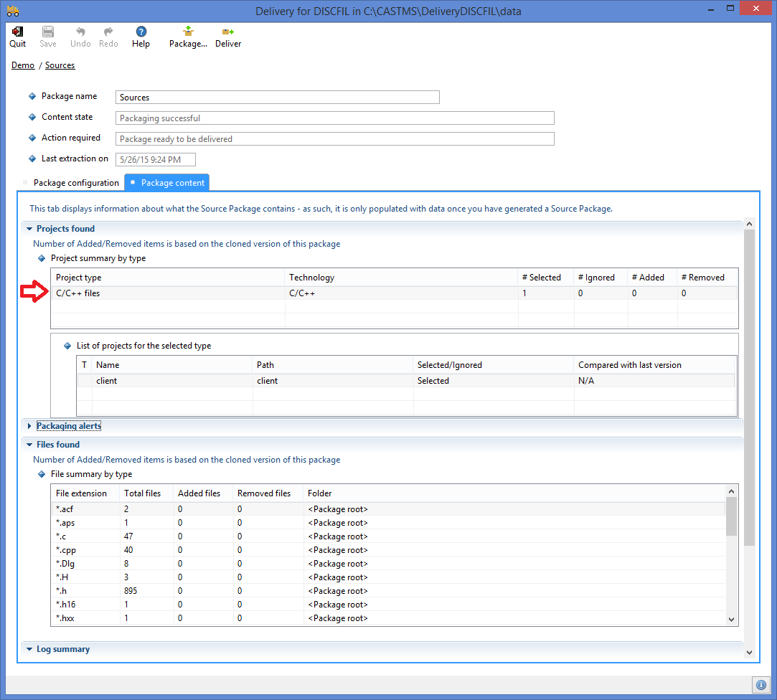Screen dimensions: 777x700
Task: Collapse the Files found section
Action: tap(29, 445)
